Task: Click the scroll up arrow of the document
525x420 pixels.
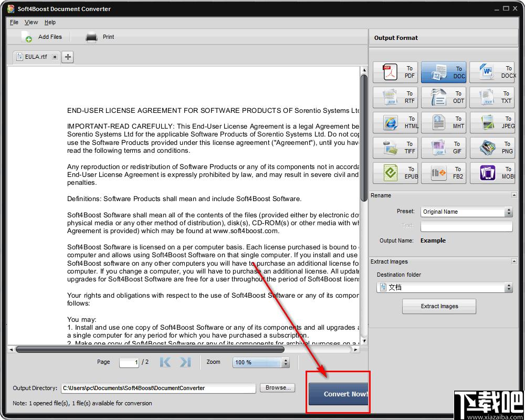Action: point(364,70)
